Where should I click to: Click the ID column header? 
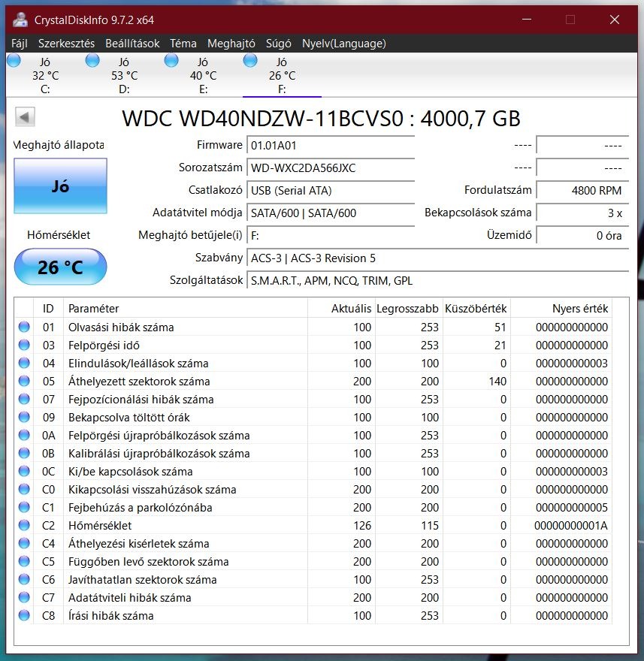click(48, 309)
